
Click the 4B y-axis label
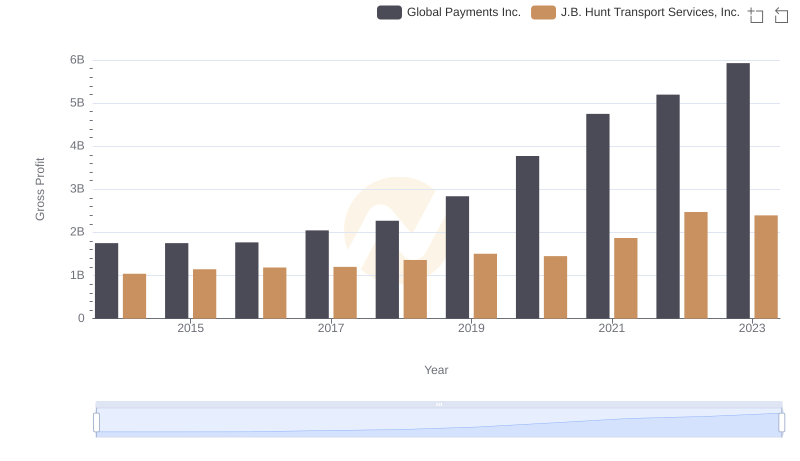click(77, 146)
